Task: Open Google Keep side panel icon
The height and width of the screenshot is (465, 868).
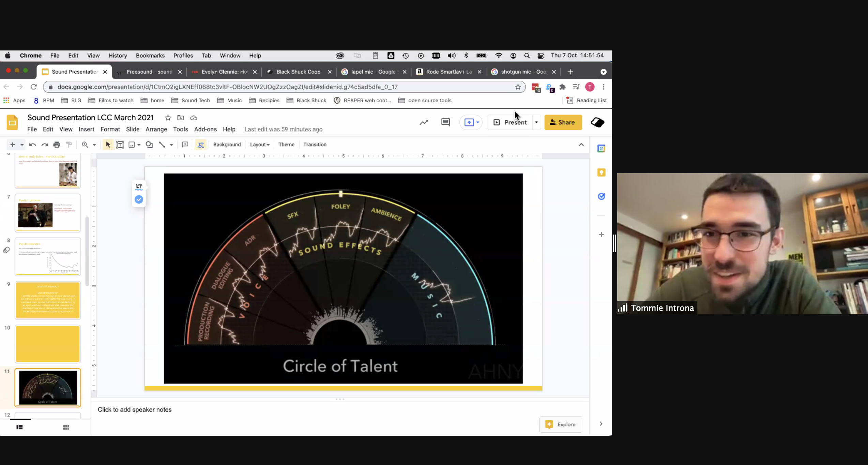Action: coord(601,172)
